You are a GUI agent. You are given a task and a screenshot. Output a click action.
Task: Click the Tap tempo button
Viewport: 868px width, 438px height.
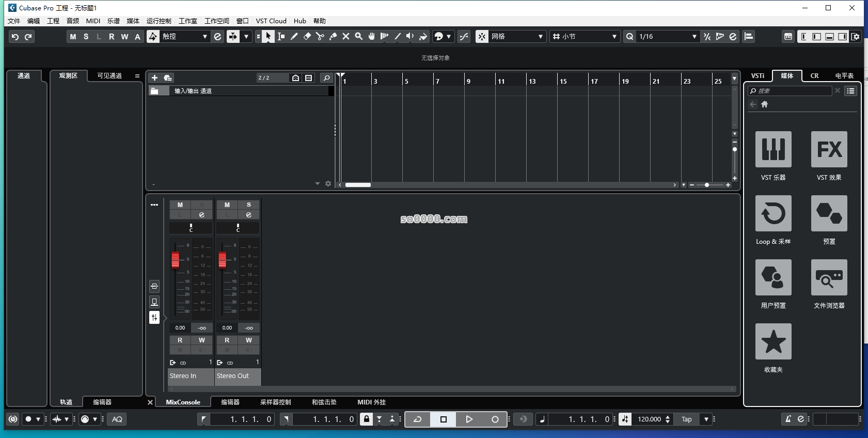(686, 419)
